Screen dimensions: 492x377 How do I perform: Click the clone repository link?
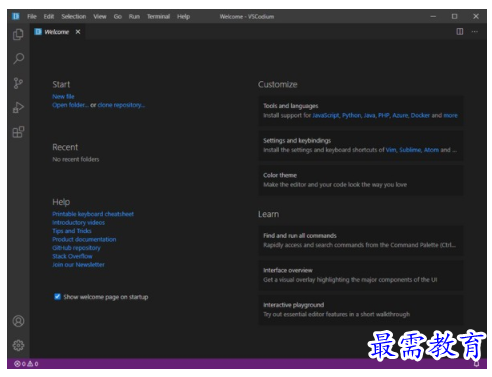(121, 105)
